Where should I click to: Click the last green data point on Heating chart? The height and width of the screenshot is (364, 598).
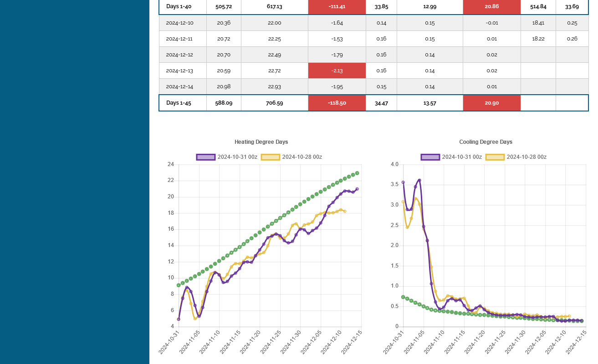(x=357, y=173)
